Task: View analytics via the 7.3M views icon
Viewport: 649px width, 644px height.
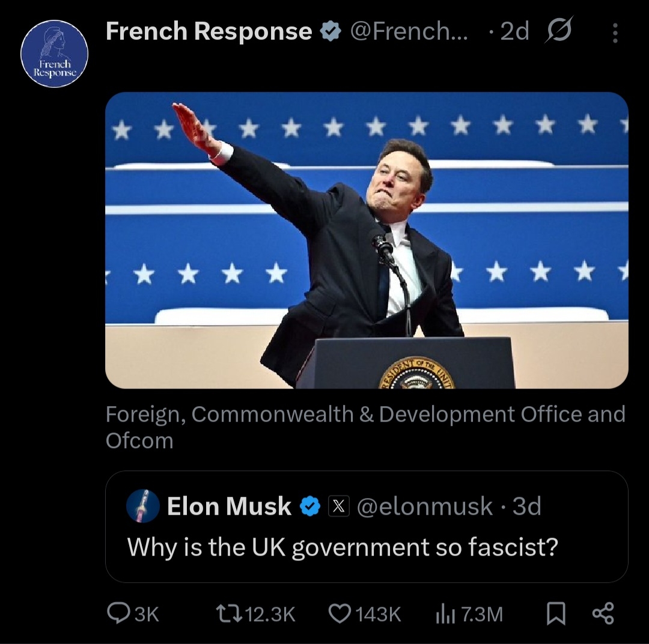Action: [x=443, y=613]
